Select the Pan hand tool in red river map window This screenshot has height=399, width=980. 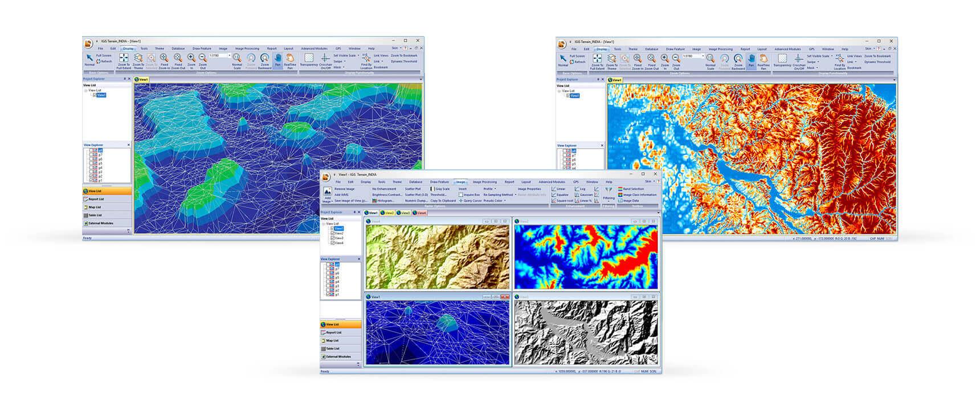coord(751,60)
